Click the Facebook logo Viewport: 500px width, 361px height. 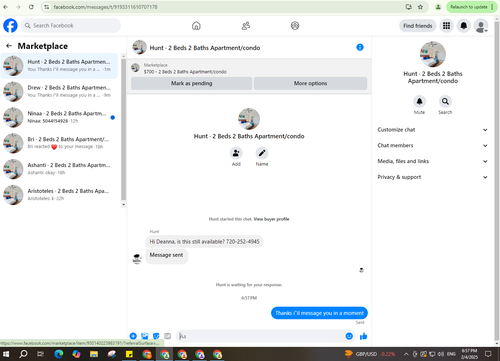[10, 26]
